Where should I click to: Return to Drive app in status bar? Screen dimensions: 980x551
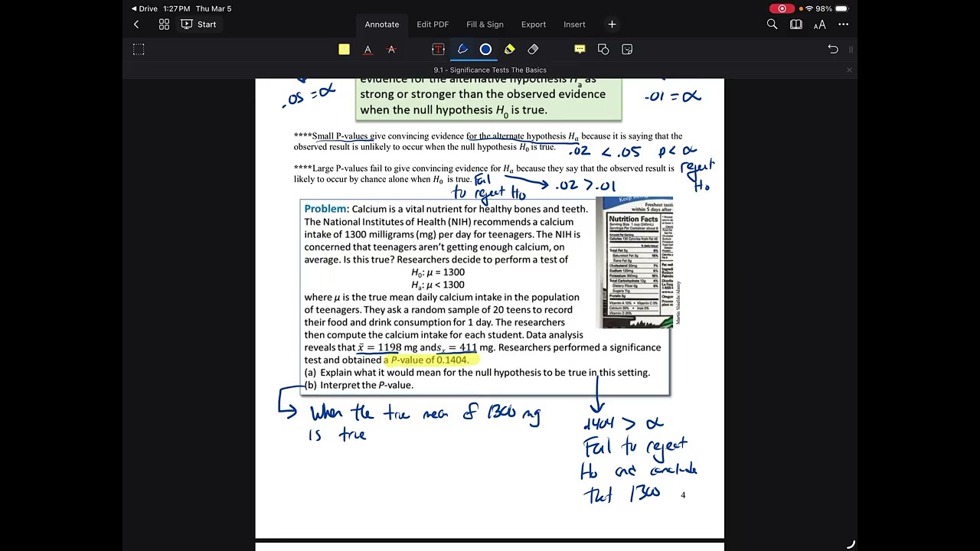click(144, 8)
